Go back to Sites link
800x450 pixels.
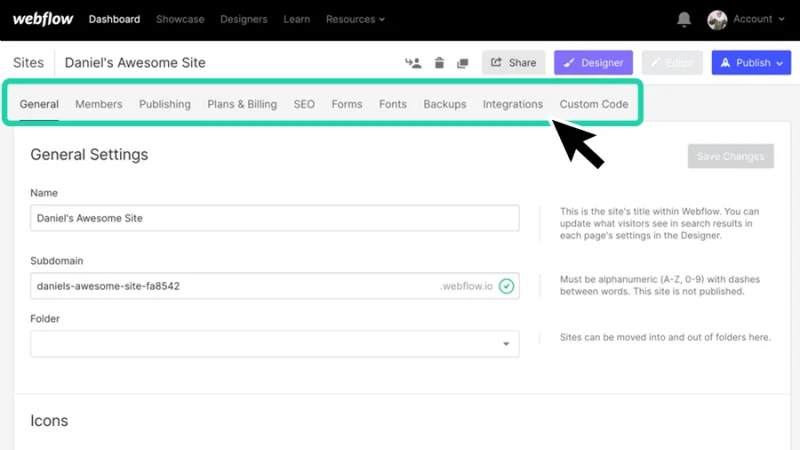[29, 63]
